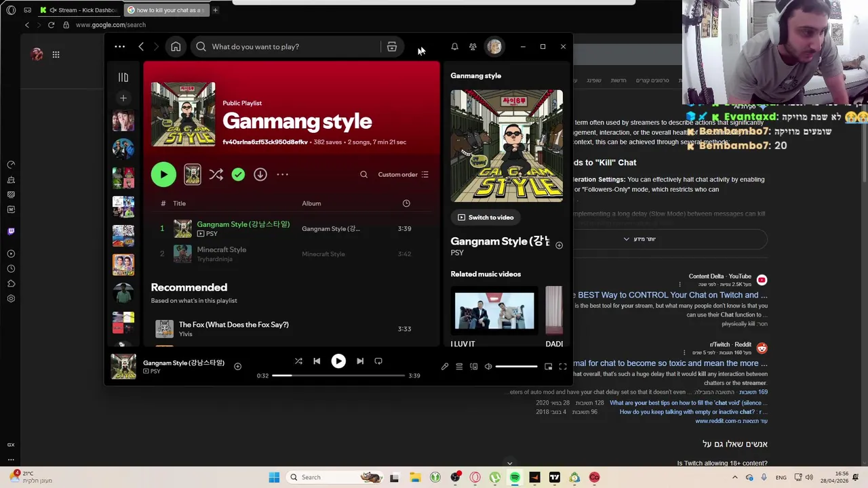The image size is (868, 488).
Task: Open Spotify three-dots main menu
Action: click(x=119, y=47)
